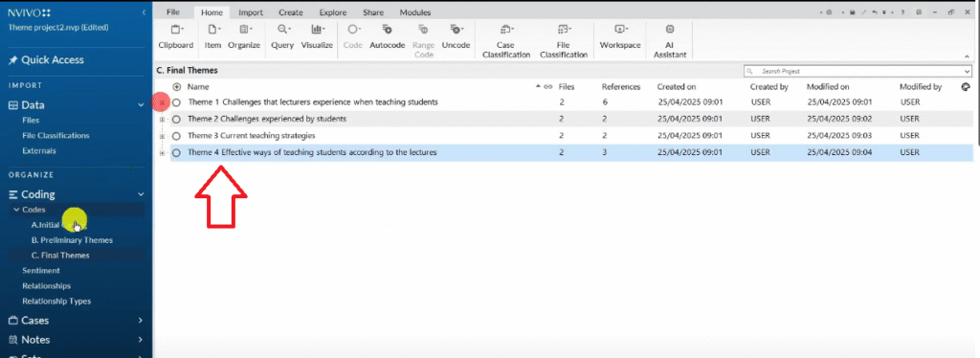This screenshot has width=980, height=358.
Task: Open the File Classification menu
Action: click(x=563, y=41)
